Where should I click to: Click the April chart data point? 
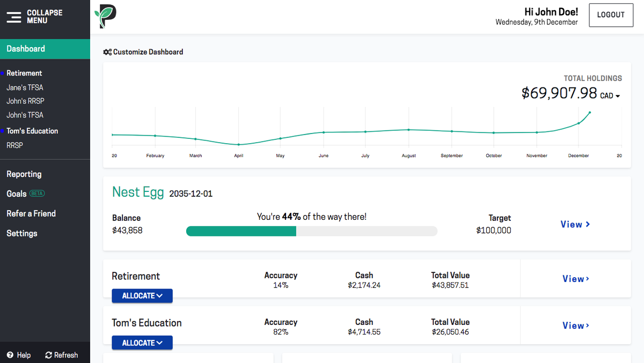239,145
